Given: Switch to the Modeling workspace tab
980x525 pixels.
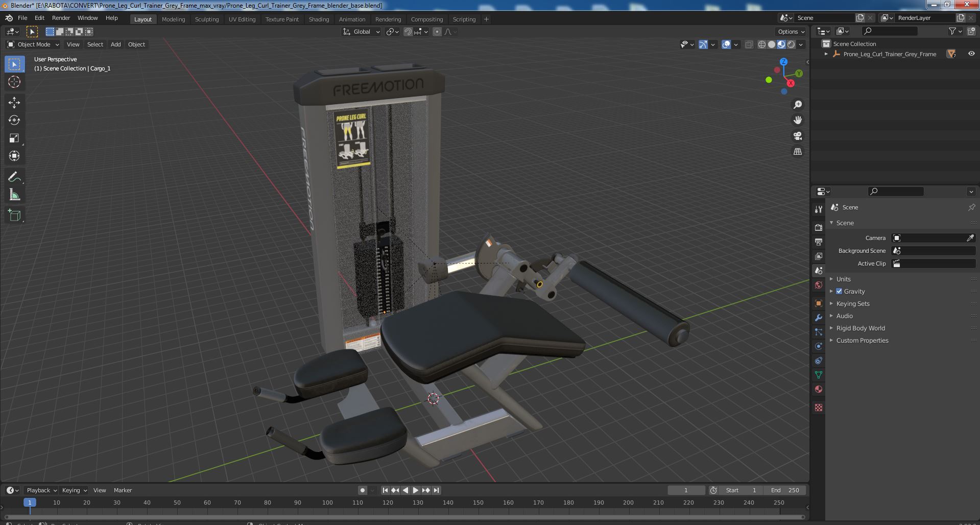Looking at the screenshot, I should point(173,19).
